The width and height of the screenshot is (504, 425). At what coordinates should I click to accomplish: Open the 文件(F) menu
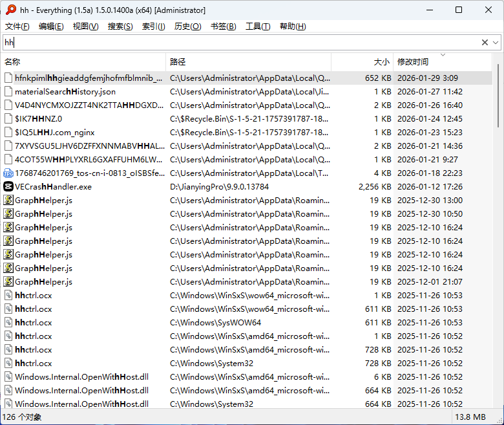coord(17,27)
